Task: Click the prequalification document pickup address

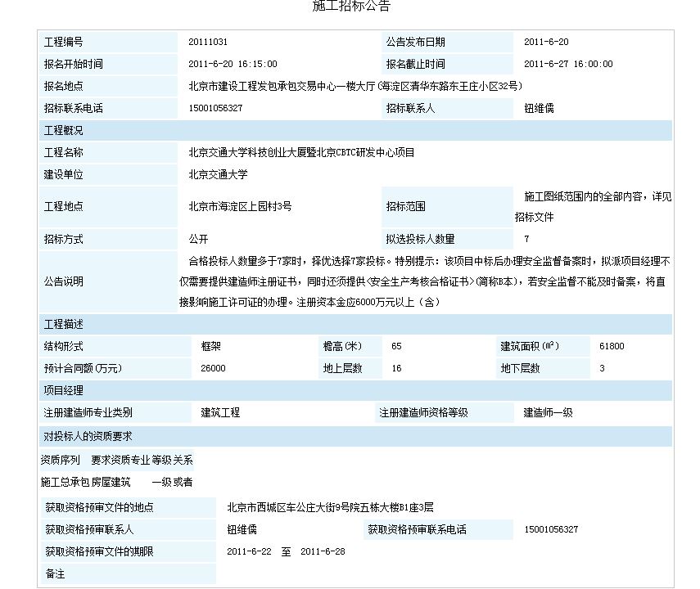Action: coord(330,507)
